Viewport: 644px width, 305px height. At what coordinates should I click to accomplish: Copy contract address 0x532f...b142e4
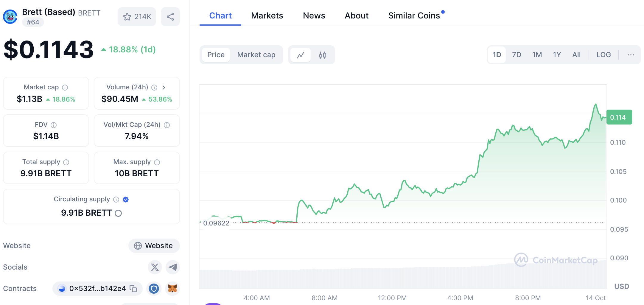pos(133,289)
